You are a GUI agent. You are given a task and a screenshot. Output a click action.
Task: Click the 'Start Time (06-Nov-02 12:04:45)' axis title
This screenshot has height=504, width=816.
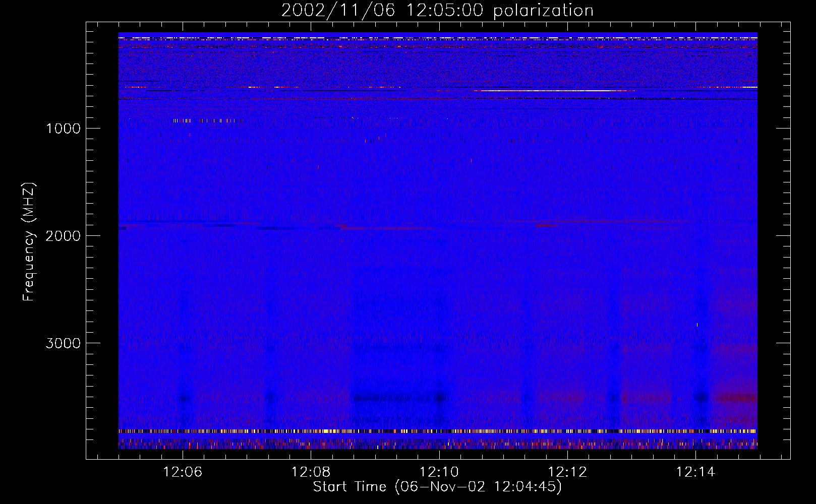[437, 487]
